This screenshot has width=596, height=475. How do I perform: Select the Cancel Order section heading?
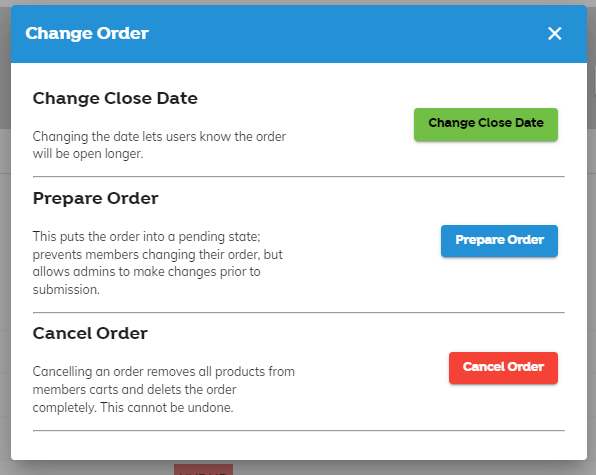click(90, 333)
